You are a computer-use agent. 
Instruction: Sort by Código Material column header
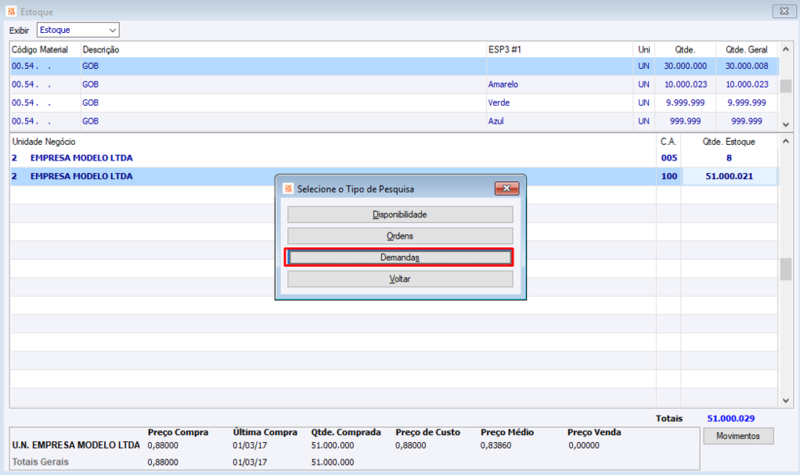tap(40, 49)
